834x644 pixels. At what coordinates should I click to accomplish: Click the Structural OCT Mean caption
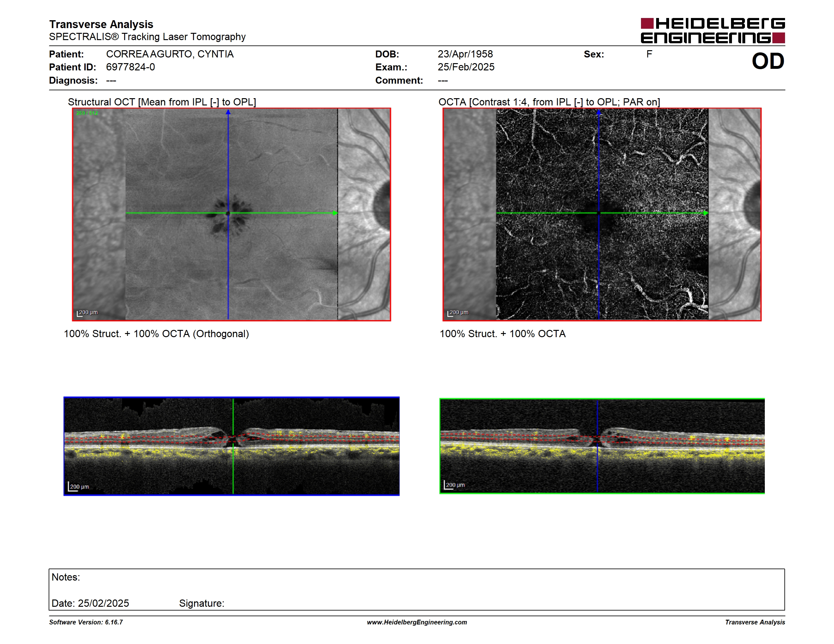tap(162, 102)
